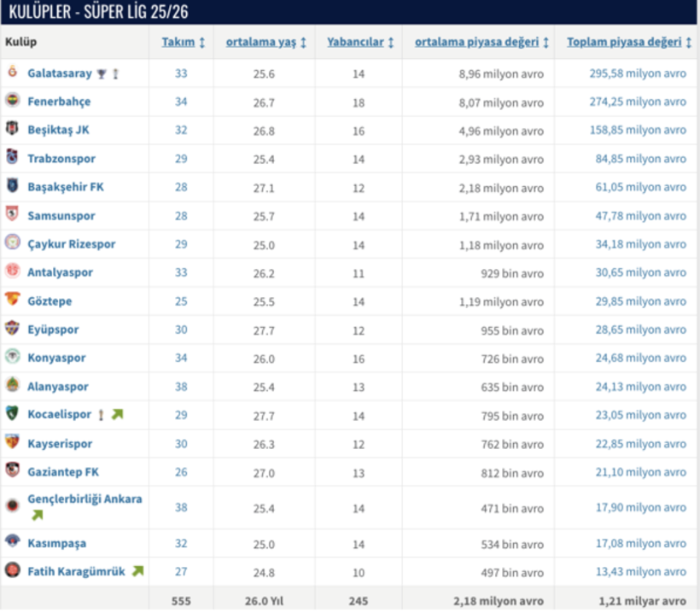The height and width of the screenshot is (613, 700).
Task: Click the Başakşehir FK club crest
Action: [13, 185]
